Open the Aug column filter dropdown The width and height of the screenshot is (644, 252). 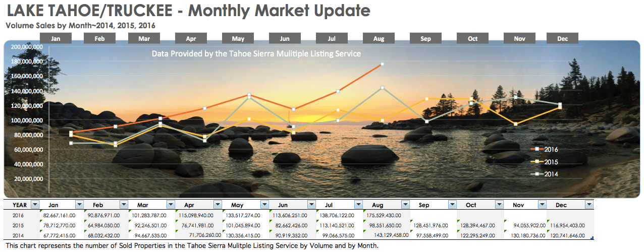[405, 205]
